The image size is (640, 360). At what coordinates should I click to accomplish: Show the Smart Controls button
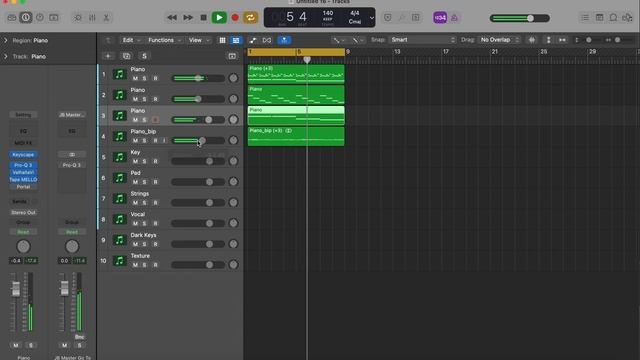pos(78,18)
